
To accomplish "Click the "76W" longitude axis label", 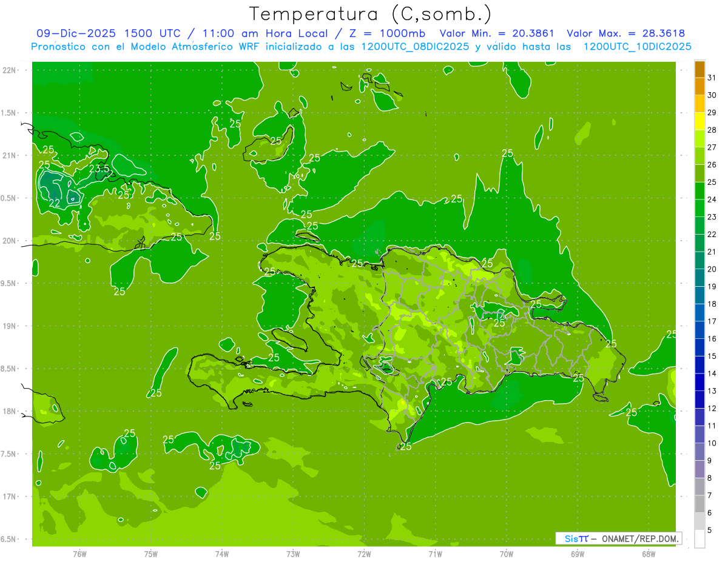I will click(79, 554).
